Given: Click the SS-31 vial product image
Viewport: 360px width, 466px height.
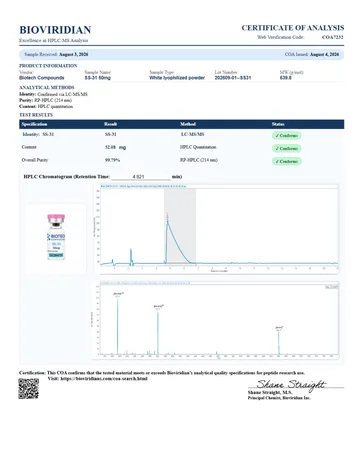Looking at the screenshot, I should click(x=56, y=237).
